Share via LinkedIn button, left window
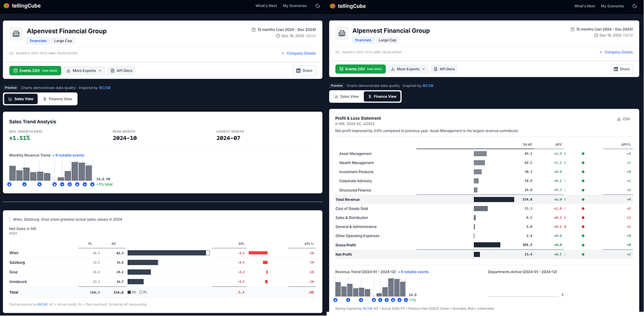Screen dimensions: 644x316 pyautogui.click(x=304, y=71)
